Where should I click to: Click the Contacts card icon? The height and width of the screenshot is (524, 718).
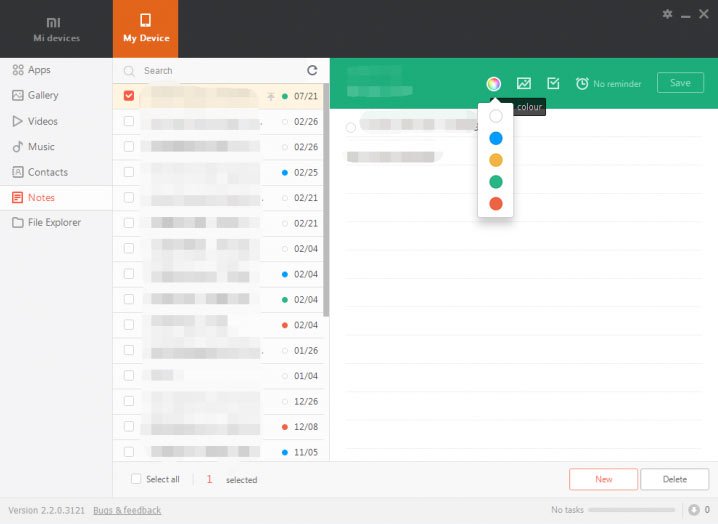pos(18,172)
